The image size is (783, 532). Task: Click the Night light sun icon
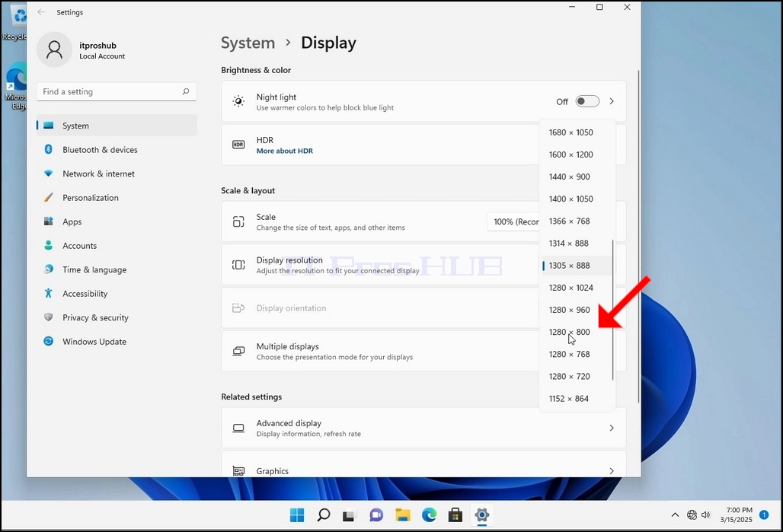tap(238, 101)
